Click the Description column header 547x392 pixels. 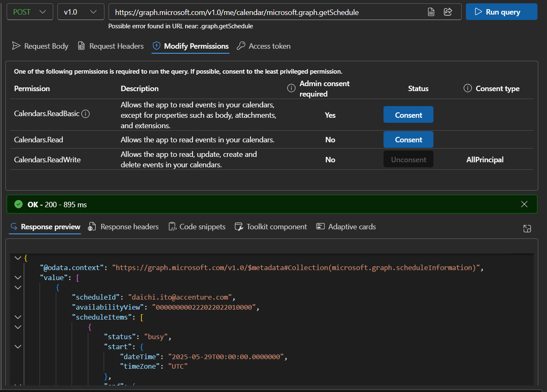pyautogui.click(x=140, y=89)
